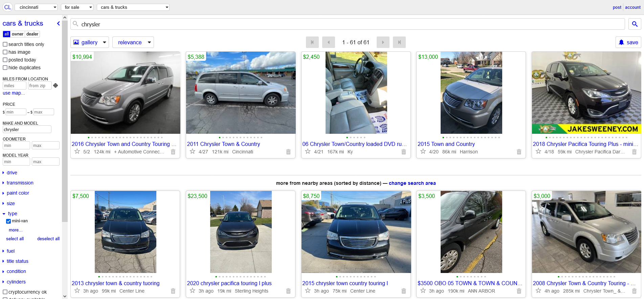Click the minimum price input
Viewport: 644px width, 299px height.
16,112
